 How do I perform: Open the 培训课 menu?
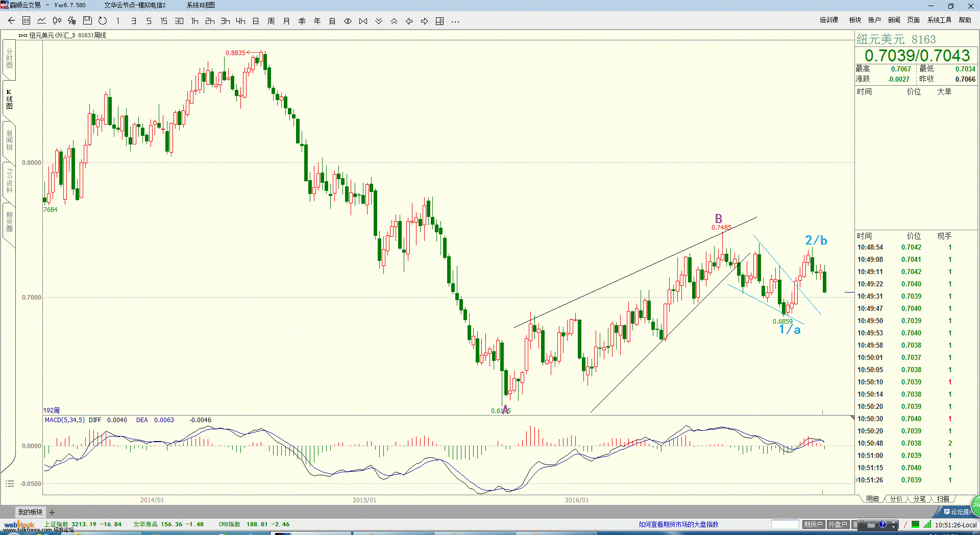tap(829, 20)
